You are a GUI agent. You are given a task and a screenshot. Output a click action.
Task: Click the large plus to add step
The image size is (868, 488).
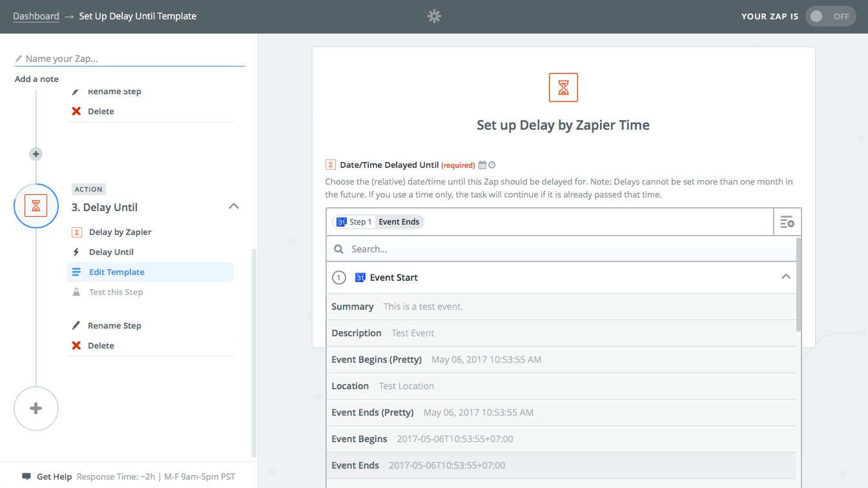pyautogui.click(x=36, y=409)
